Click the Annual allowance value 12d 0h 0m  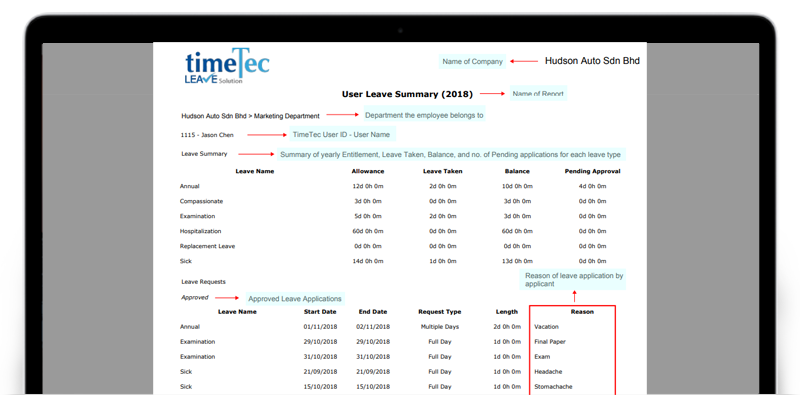[368, 186]
